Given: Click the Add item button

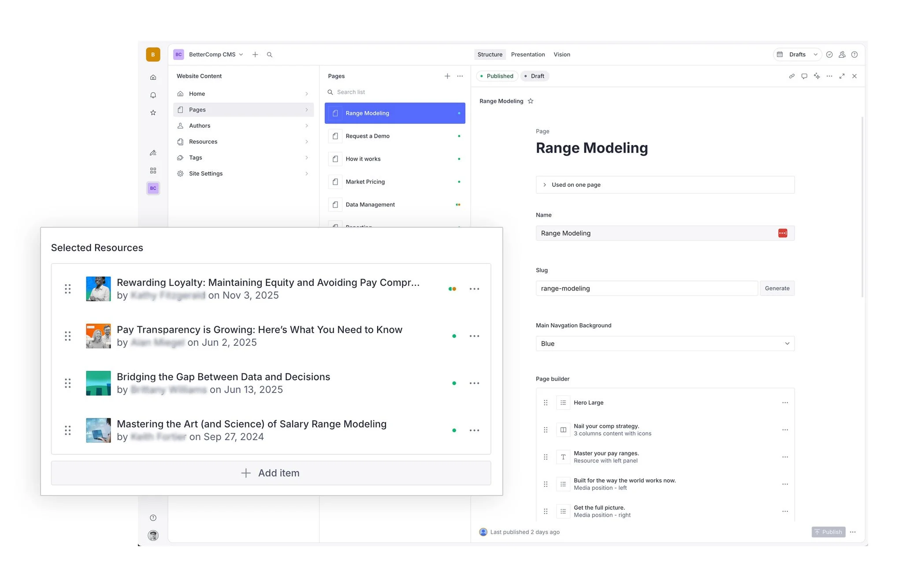Looking at the screenshot, I should (271, 473).
